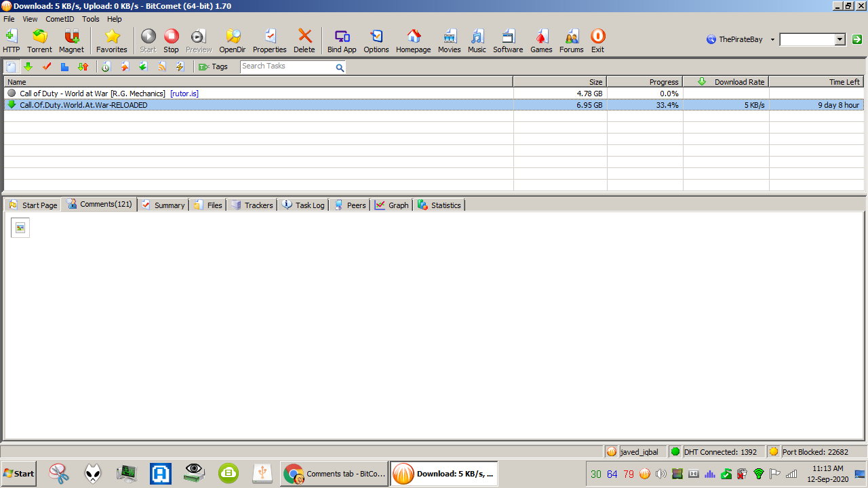Expand the ThePirateBay search engine dropdown
The height and width of the screenshot is (488, 868).
point(772,40)
